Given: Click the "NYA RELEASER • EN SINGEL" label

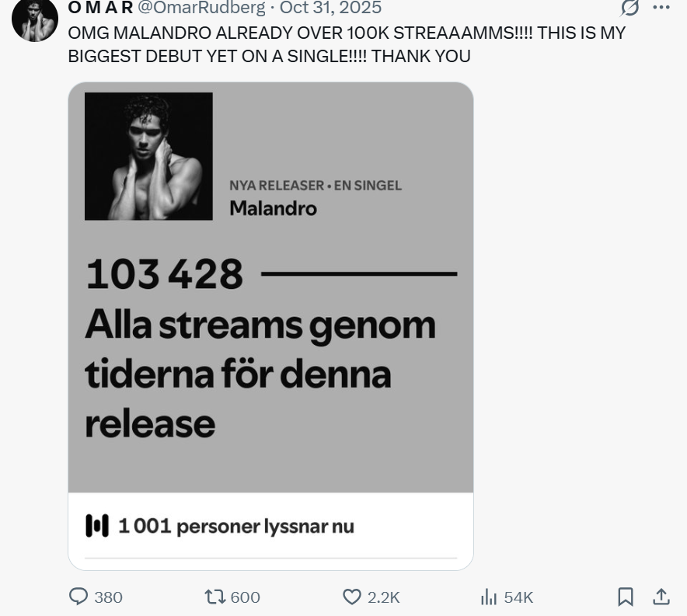Looking at the screenshot, I should pyautogui.click(x=316, y=186).
